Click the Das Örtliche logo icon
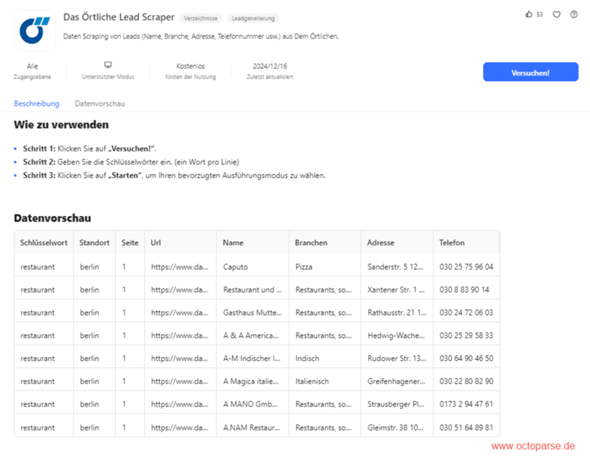This screenshot has height=464, width=590. pyautogui.click(x=35, y=30)
